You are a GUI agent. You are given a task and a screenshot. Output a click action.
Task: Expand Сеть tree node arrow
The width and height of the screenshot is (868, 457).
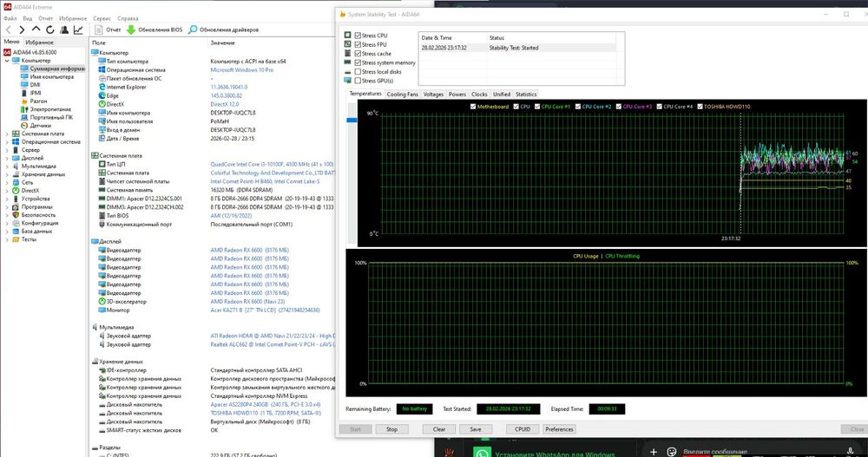click(7, 183)
